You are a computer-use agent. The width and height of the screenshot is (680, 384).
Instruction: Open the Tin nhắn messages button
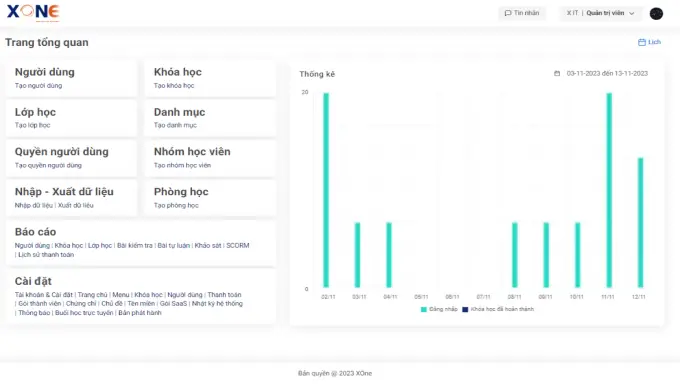pos(522,13)
